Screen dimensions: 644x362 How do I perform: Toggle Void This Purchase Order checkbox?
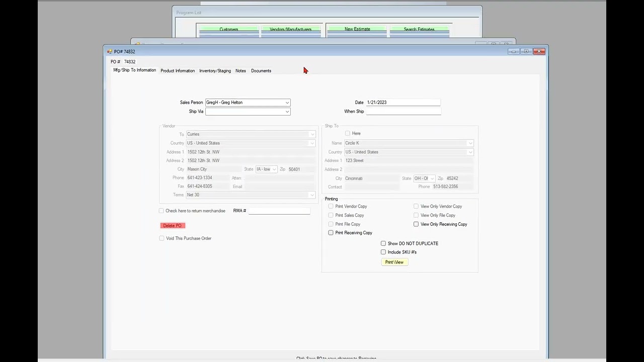(162, 238)
